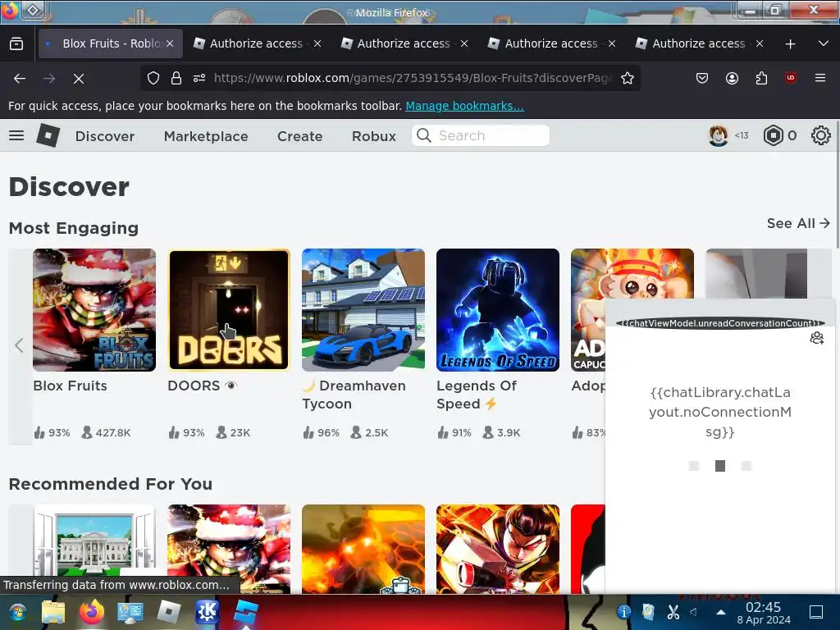Screen dimensions: 840x630
Task: Click the chat panel unread count header
Action: 720,323
